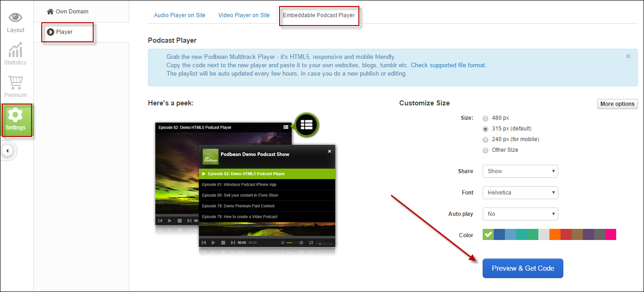The height and width of the screenshot is (292, 644).
Task: Pick the brown color swatch
Action: [x=577, y=234]
